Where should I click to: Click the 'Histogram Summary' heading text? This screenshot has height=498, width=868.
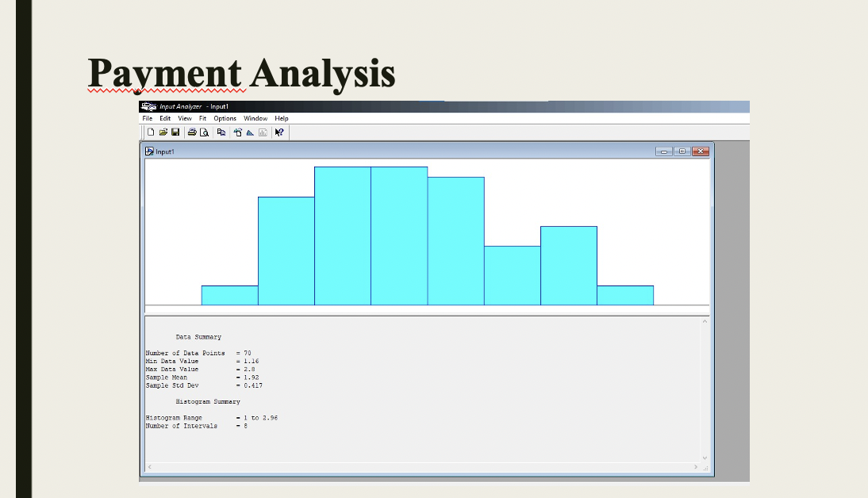(208, 402)
